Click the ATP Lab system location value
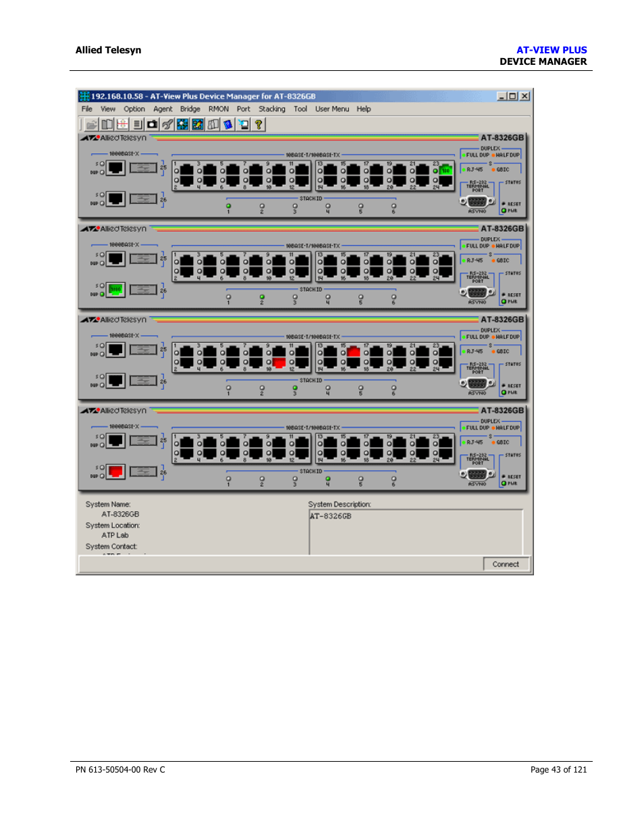Screen dimensions: 644x834 115,536
